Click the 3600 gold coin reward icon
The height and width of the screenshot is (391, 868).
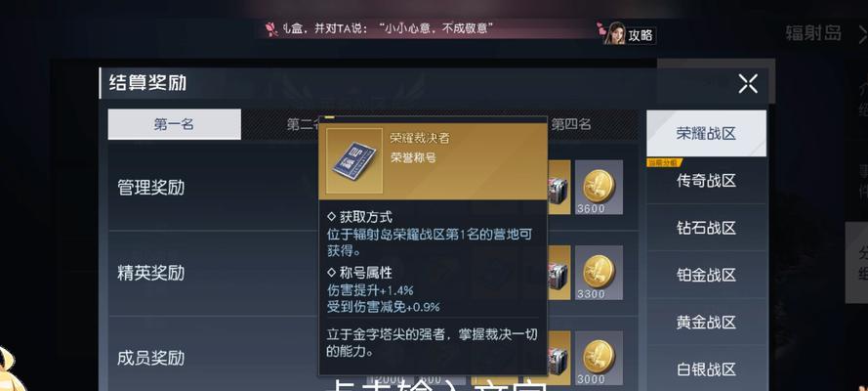tap(599, 188)
